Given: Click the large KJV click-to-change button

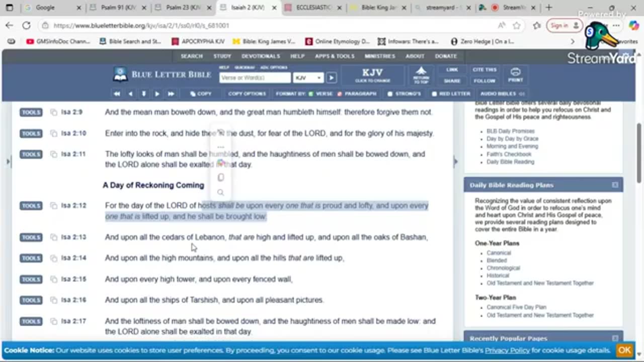Looking at the screenshot, I should click(373, 75).
